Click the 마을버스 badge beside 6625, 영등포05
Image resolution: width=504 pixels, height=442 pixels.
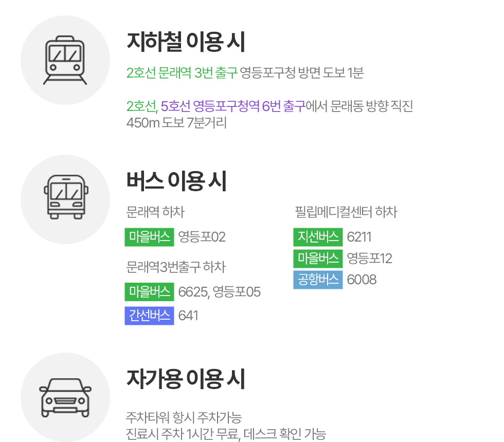coord(150,292)
